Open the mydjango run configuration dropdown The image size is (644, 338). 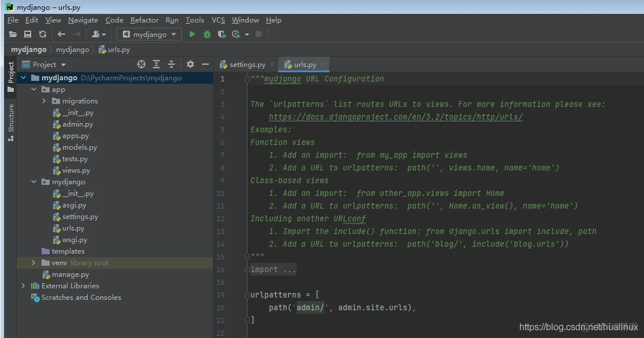pyautogui.click(x=150, y=35)
